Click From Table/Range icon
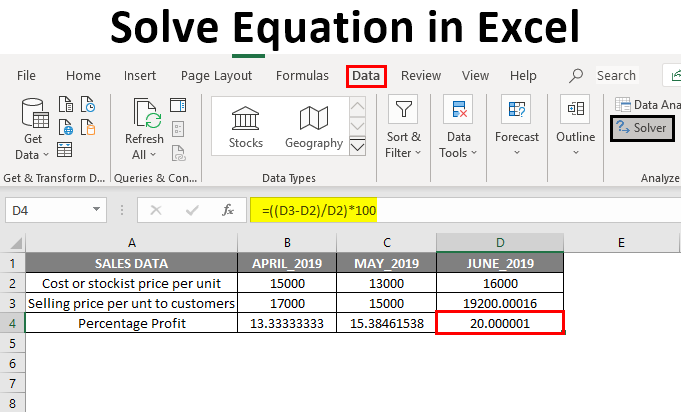 (65, 150)
